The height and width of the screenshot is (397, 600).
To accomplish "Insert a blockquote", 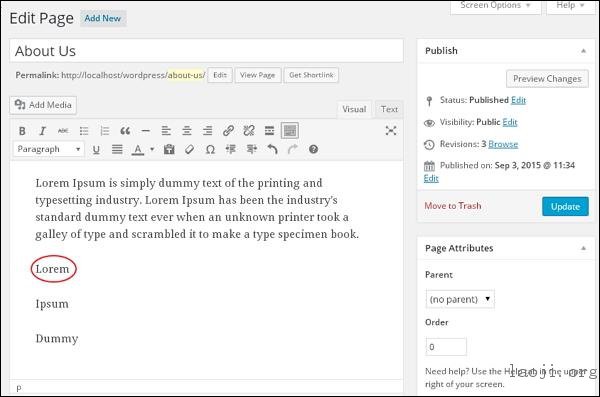I will tap(125, 131).
